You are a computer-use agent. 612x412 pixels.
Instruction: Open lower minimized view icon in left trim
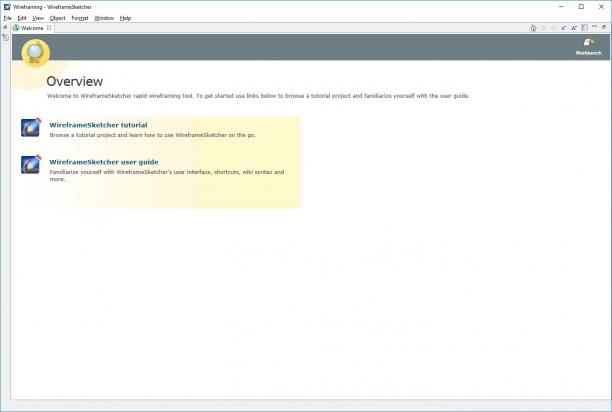pyautogui.click(x=5, y=37)
